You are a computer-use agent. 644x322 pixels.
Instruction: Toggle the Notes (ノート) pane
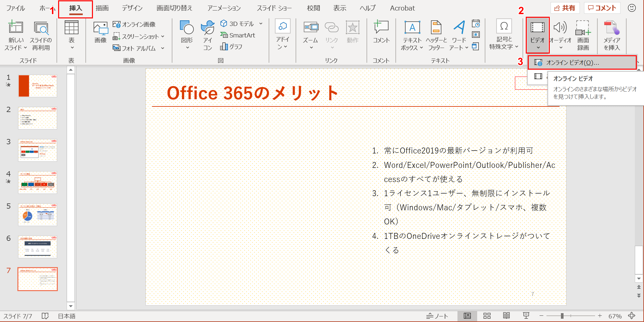437,316
